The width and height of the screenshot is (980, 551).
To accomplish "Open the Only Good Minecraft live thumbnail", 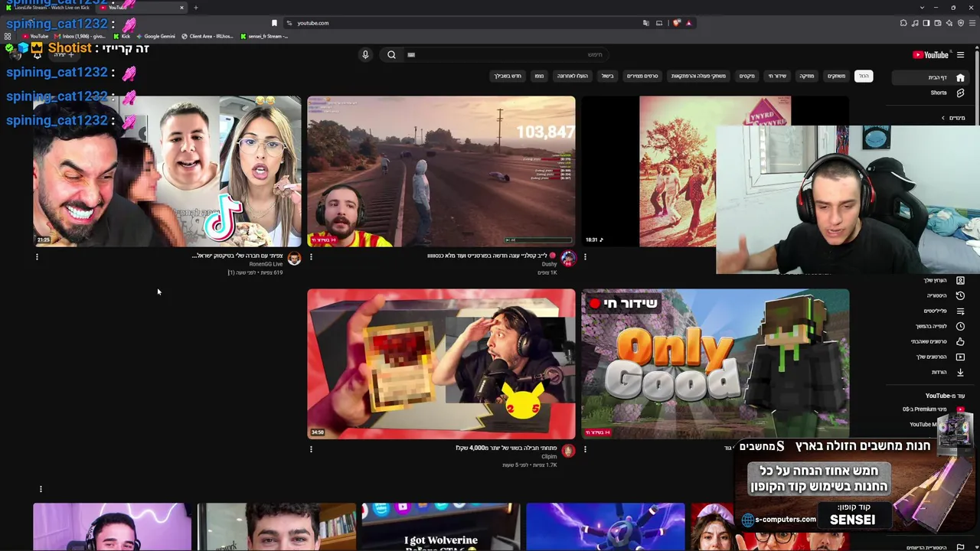I will (x=715, y=364).
